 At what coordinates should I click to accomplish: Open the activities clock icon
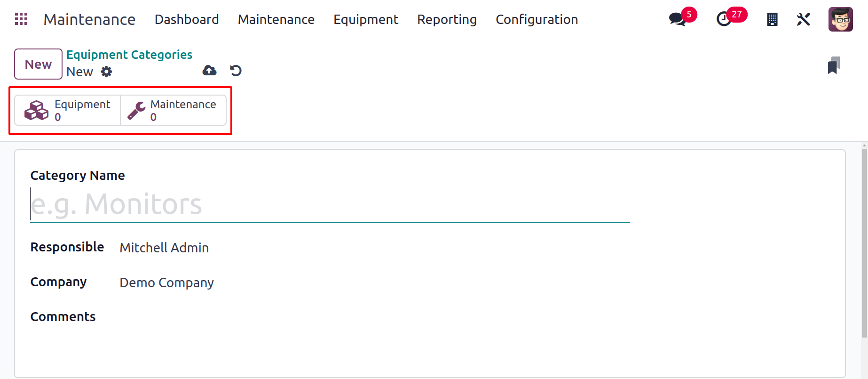tap(724, 19)
